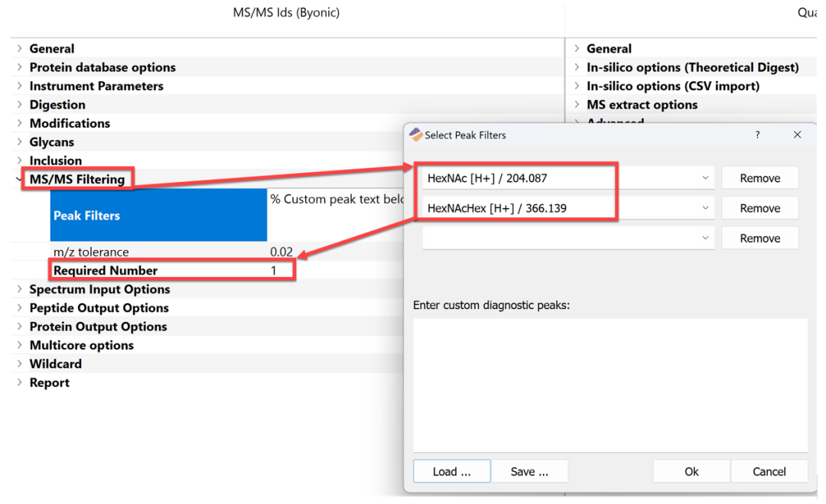Click the Load ... button
The height and width of the screenshot is (504, 826).
click(x=451, y=471)
